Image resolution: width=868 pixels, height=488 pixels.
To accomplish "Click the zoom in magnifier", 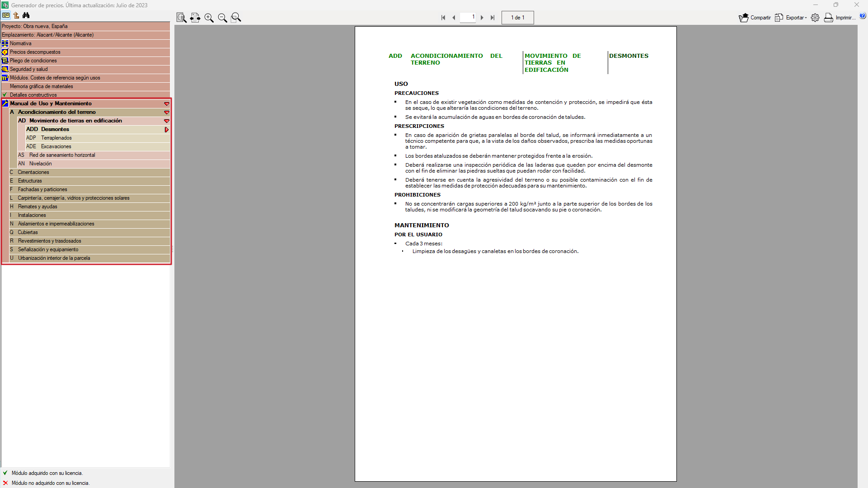I will coord(209,18).
